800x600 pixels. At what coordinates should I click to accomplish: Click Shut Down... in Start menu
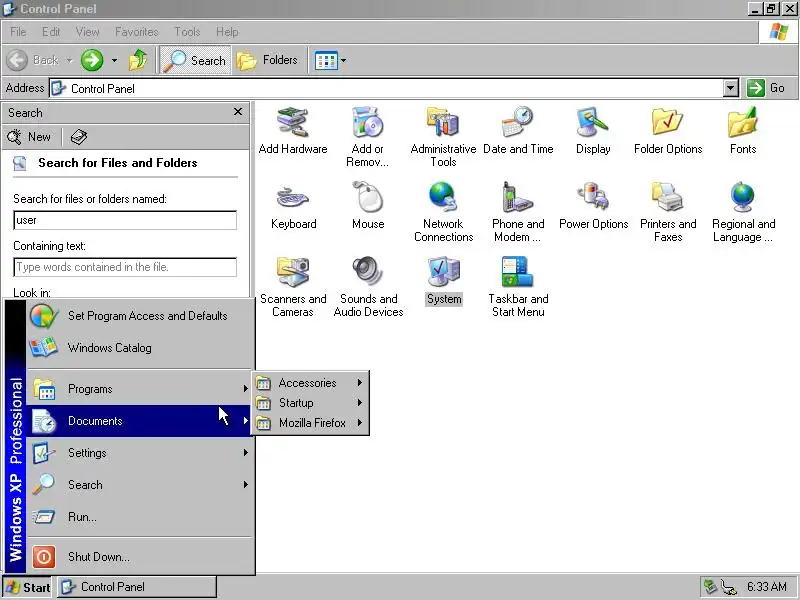tap(140, 557)
